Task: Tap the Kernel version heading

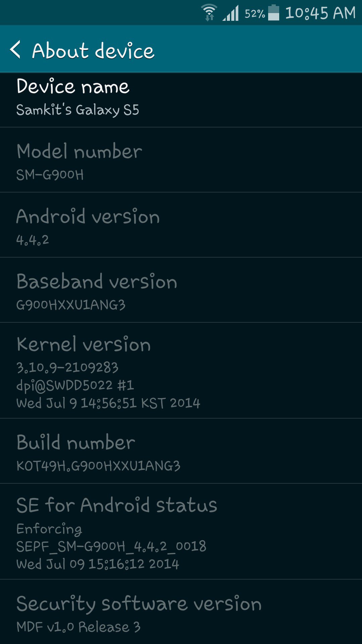Action: click(84, 344)
